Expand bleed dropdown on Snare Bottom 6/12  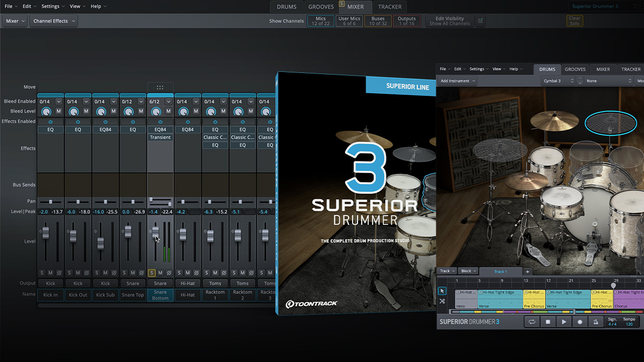pos(168,101)
